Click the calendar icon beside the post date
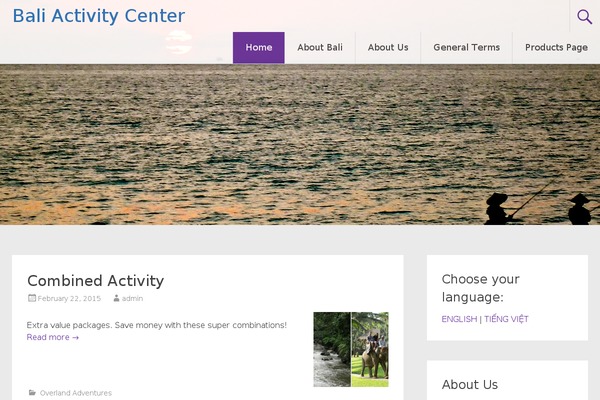 [32, 298]
